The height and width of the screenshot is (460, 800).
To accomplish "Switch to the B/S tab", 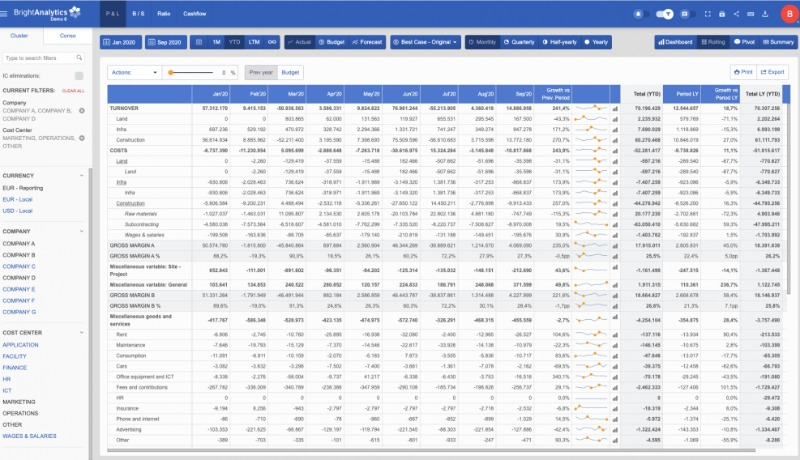I will (x=138, y=14).
